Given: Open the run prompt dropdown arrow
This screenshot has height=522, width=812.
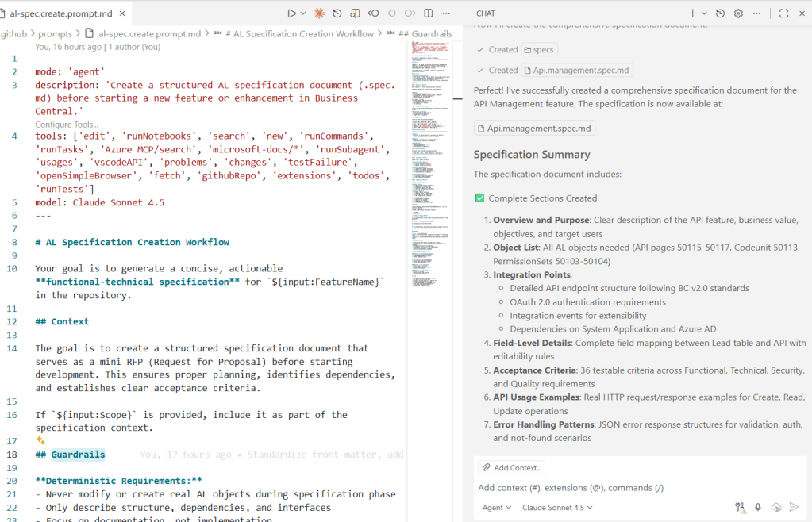Looking at the screenshot, I should pyautogui.click(x=303, y=13).
